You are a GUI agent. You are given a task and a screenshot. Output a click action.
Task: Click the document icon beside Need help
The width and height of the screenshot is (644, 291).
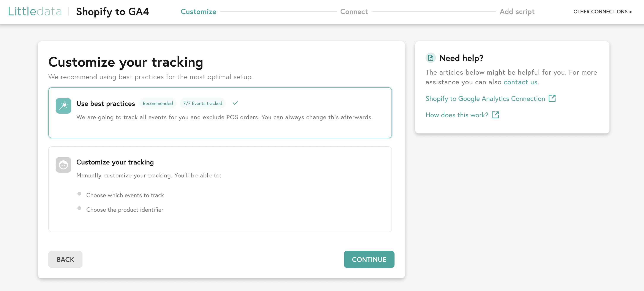pos(431,58)
